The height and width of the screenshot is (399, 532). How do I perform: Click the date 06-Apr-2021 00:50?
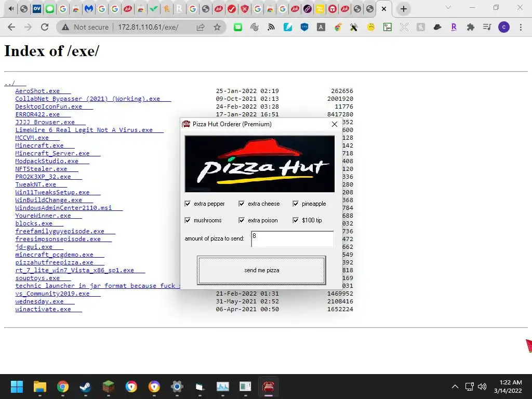click(x=247, y=310)
